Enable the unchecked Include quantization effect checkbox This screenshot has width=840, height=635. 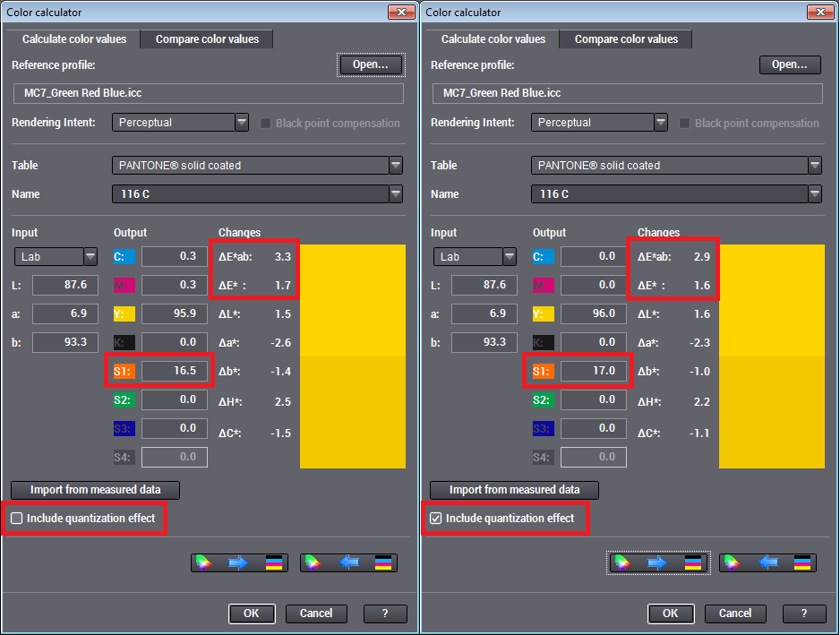pyautogui.click(x=16, y=519)
